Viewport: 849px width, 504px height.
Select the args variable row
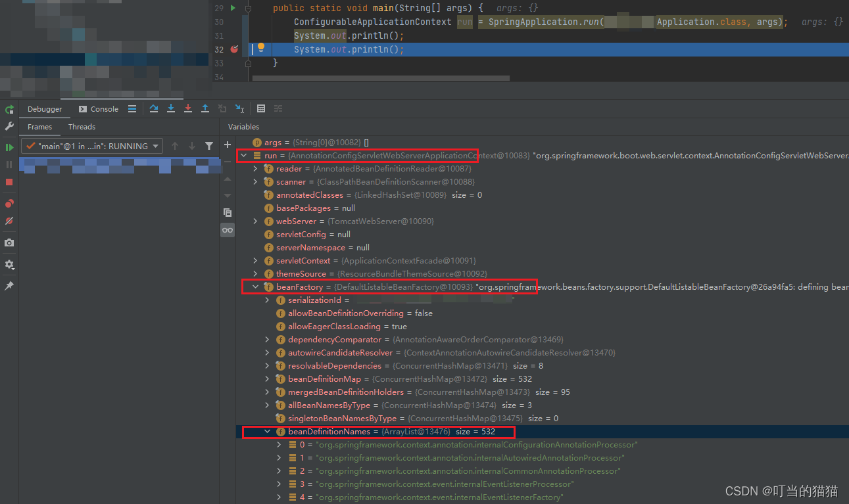pos(543,143)
